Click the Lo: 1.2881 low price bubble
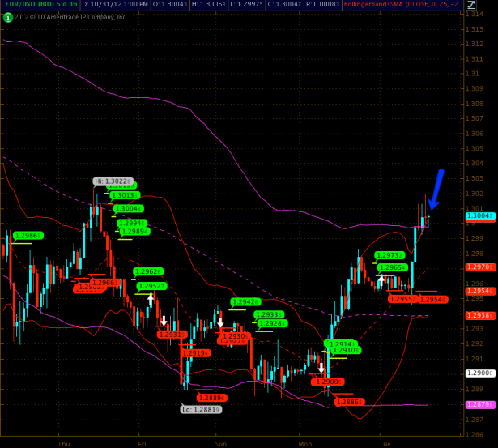Viewport: 498px width, 448px height. pyautogui.click(x=198, y=409)
